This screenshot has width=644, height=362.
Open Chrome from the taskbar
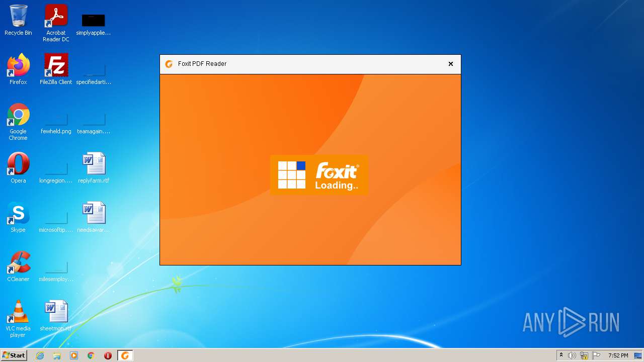pyautogui.click(x=91, y=355)
